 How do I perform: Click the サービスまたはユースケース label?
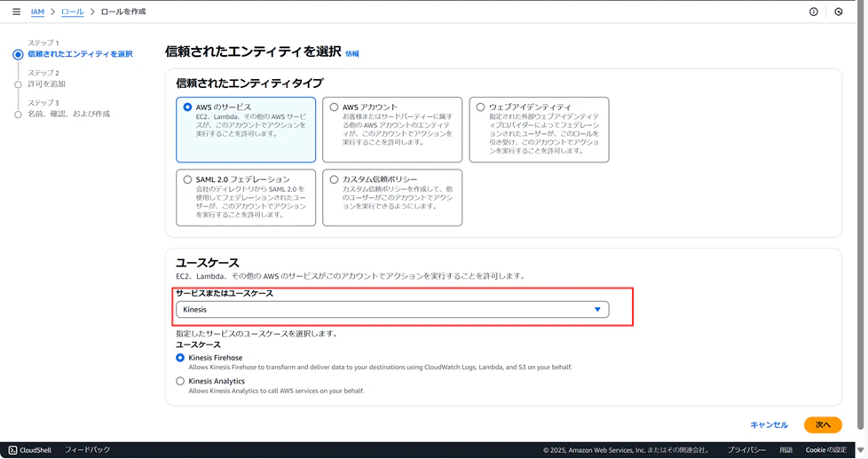[225, 294]
